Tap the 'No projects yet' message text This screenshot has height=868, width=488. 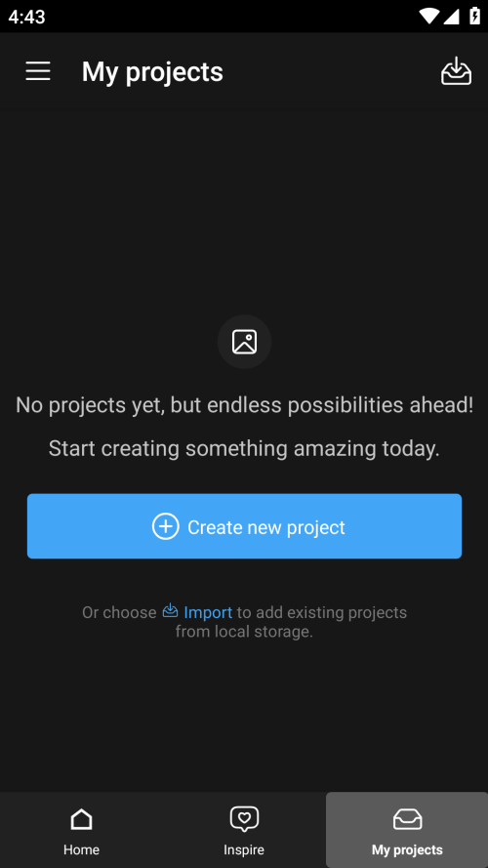click(x=244, y=405)
